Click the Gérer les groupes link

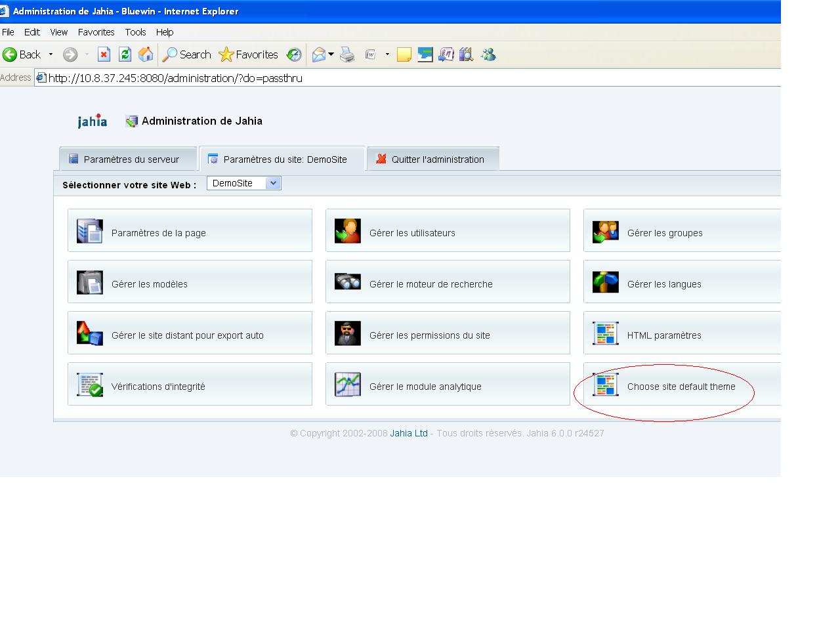coord(665,233)
